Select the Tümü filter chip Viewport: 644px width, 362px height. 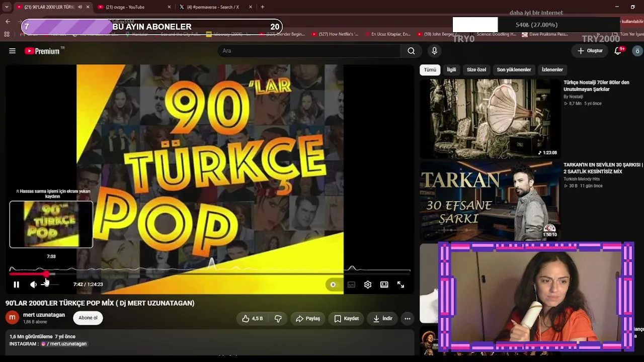click(x=430, y=70)
